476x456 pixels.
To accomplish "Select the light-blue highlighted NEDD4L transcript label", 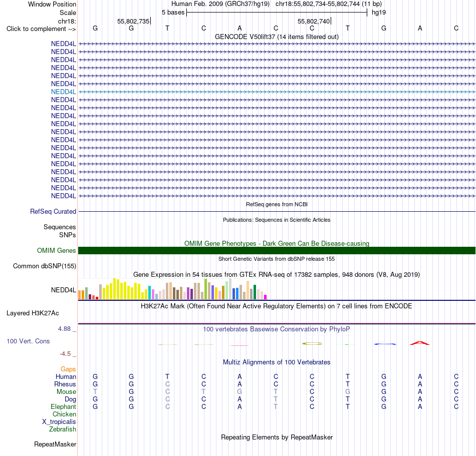I will click(64, 92).
